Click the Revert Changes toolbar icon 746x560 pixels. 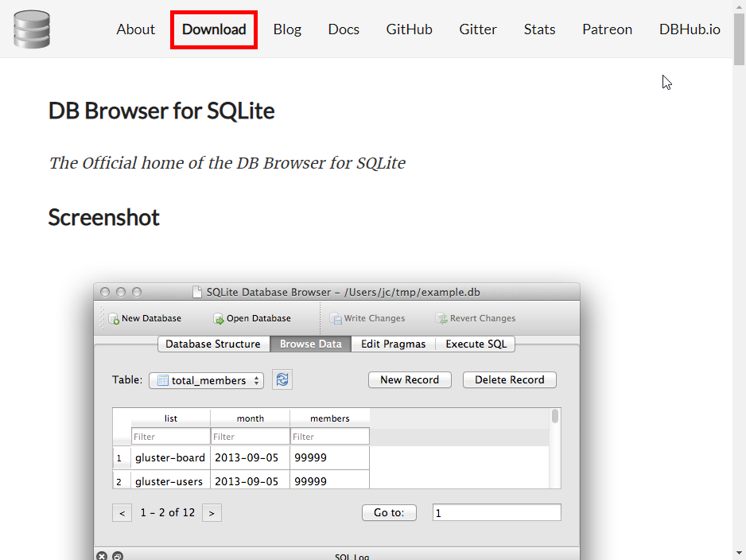[441, 319]
